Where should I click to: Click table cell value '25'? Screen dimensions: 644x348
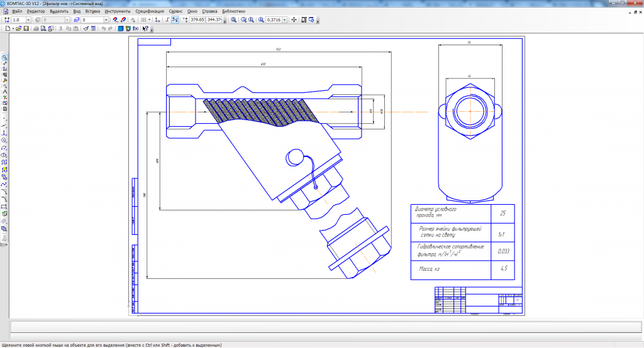tap(502, 214)
